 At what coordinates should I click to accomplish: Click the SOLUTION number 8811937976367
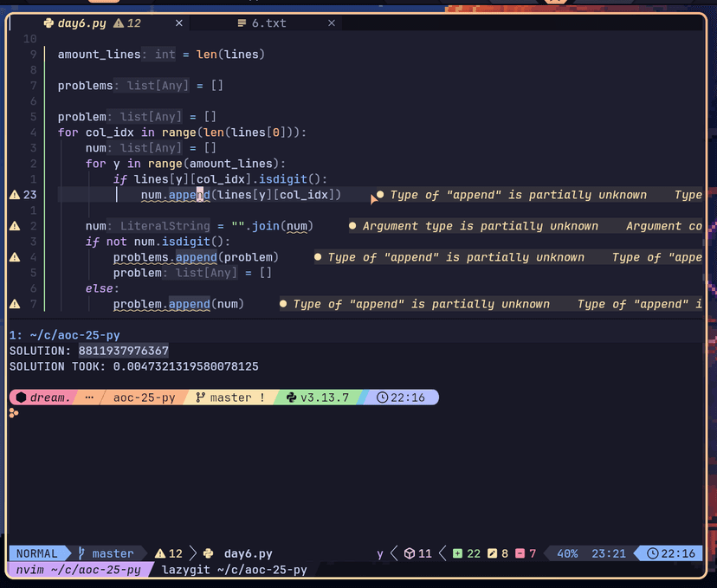(124, 351)
